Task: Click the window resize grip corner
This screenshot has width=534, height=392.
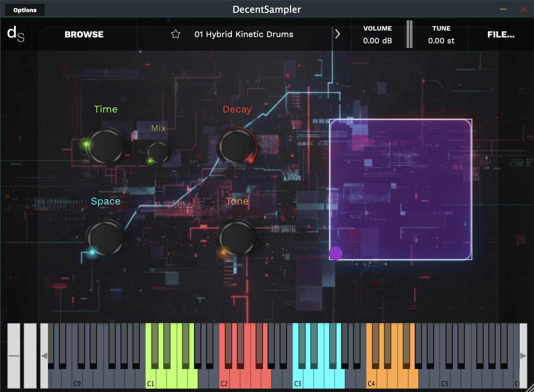Action: 530,388
